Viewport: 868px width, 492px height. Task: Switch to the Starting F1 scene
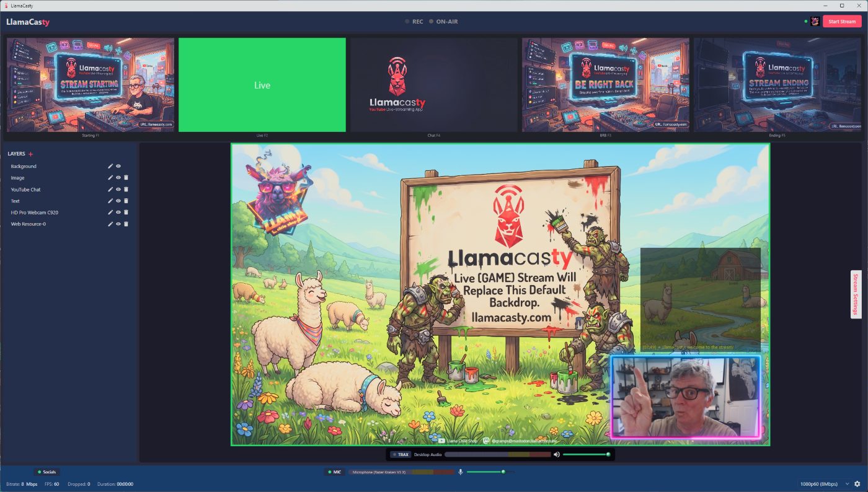[91, 85]
